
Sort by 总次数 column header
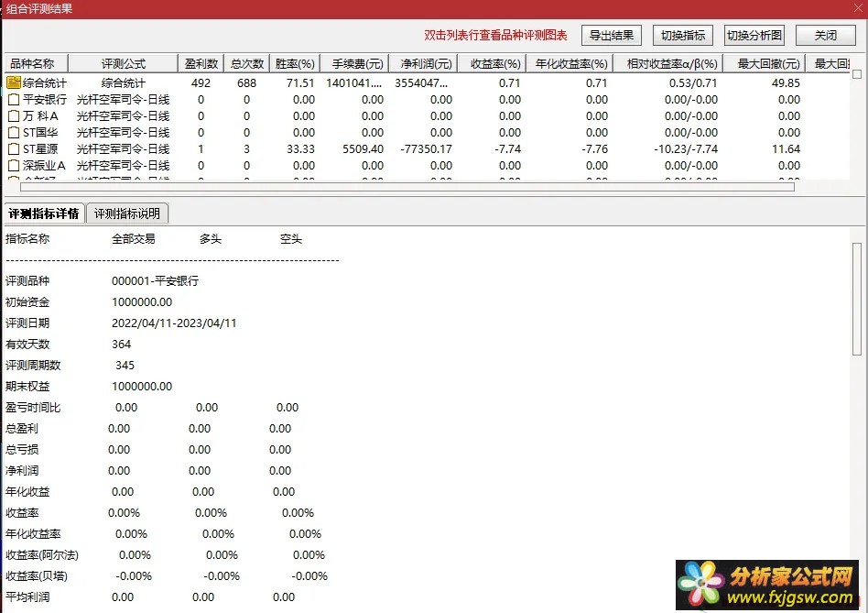[x=247, y=63]
